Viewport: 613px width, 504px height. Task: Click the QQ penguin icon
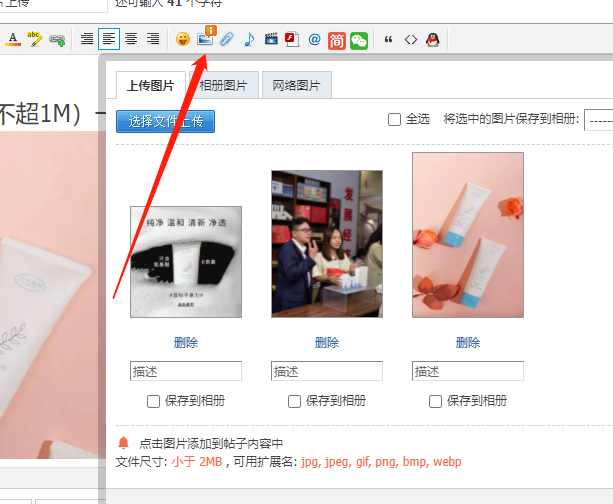(432, 39)
